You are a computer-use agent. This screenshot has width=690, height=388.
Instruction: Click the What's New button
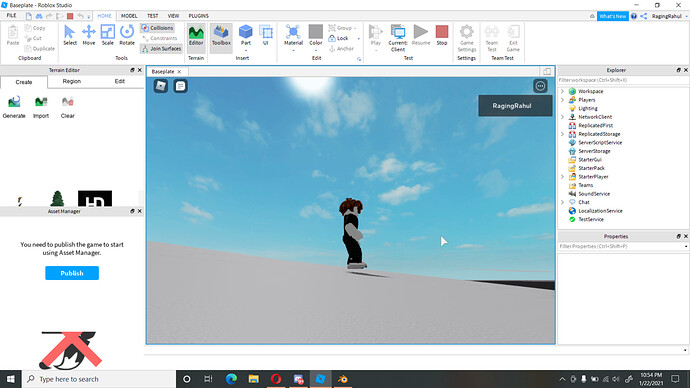tap(613, 16)
